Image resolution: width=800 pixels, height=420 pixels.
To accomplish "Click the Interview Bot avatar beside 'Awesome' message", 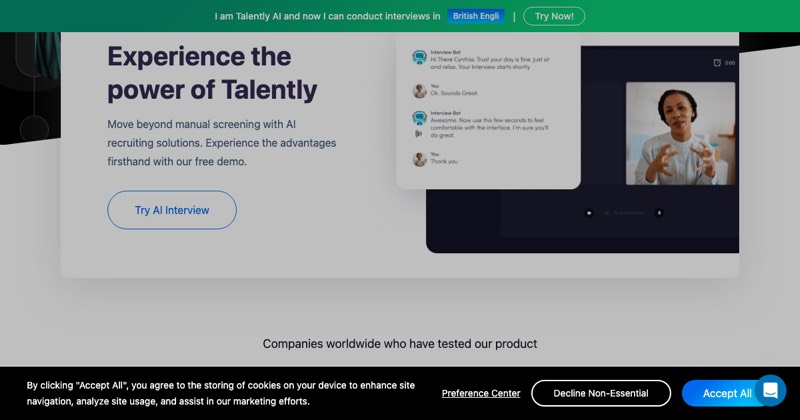I will [419, 118].
